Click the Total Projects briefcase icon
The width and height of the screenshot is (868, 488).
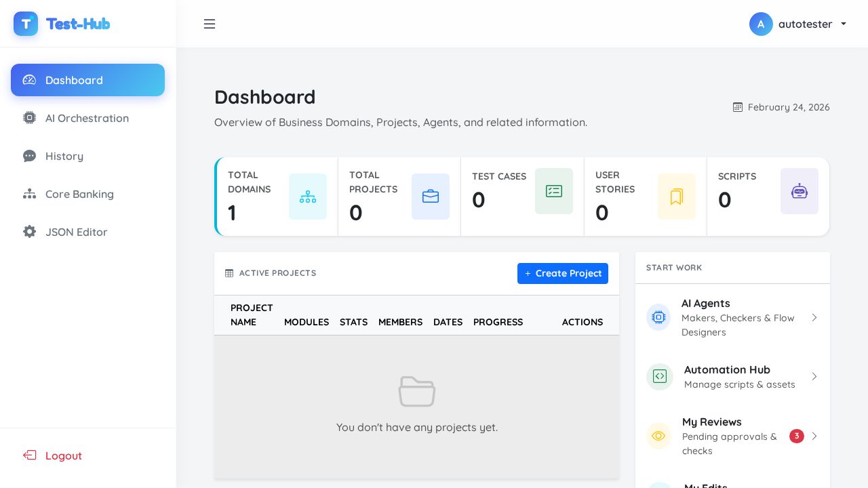tap(431, 197)
